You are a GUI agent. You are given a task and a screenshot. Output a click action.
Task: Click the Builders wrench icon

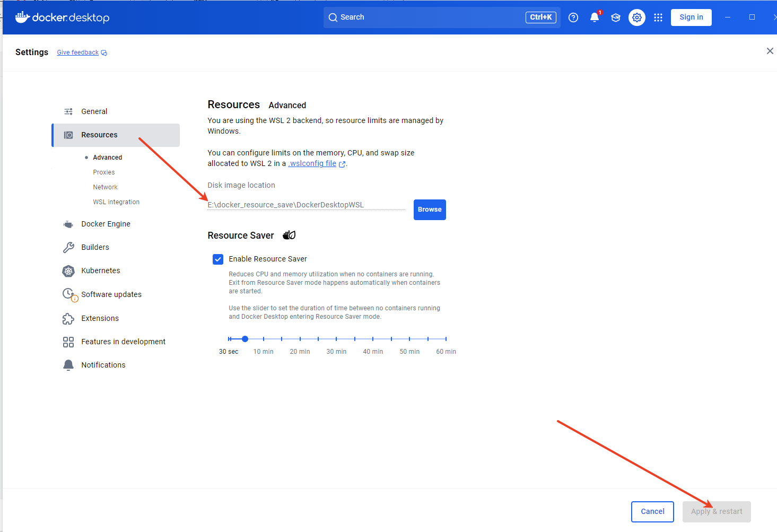click(68, 247)
